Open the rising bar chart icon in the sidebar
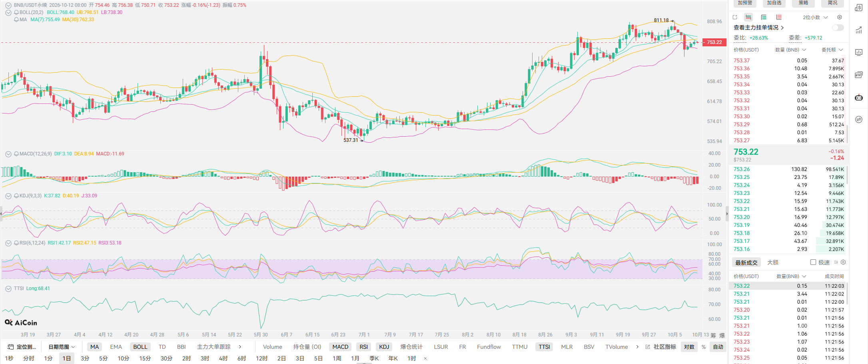The width and height of the screenshot is (868, 364). [x=858, y=30]
